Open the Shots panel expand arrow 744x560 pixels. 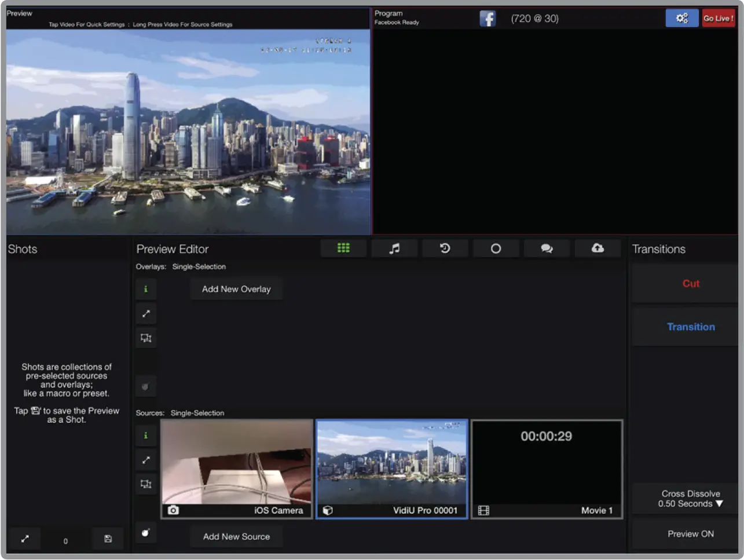24,539
